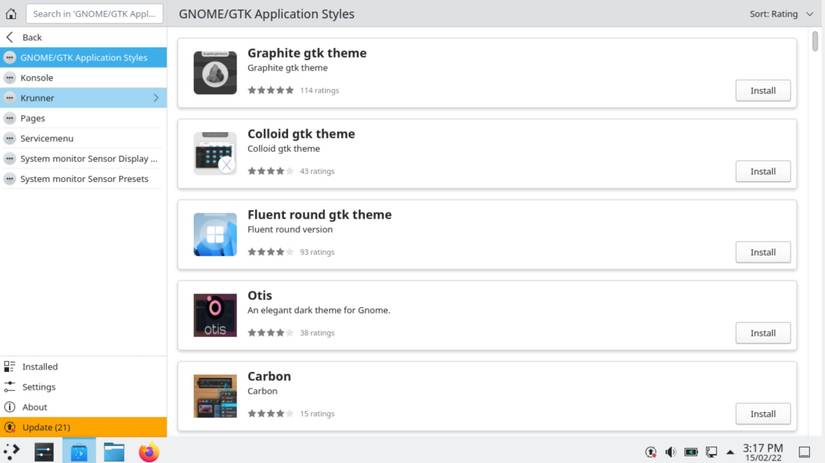Install Fluent round gtk theme
The height and width of the screenshot is (463, 825).
point(763,252)
